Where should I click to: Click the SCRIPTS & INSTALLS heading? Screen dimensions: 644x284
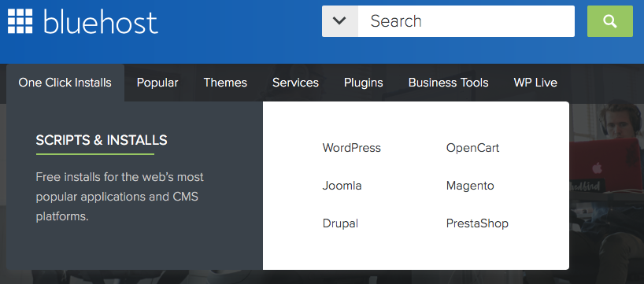102,140
